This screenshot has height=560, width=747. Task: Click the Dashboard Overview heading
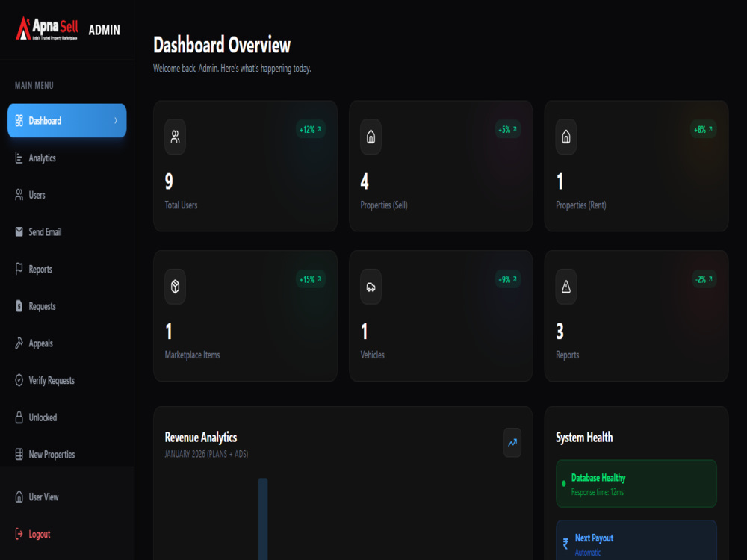point(222,45)
